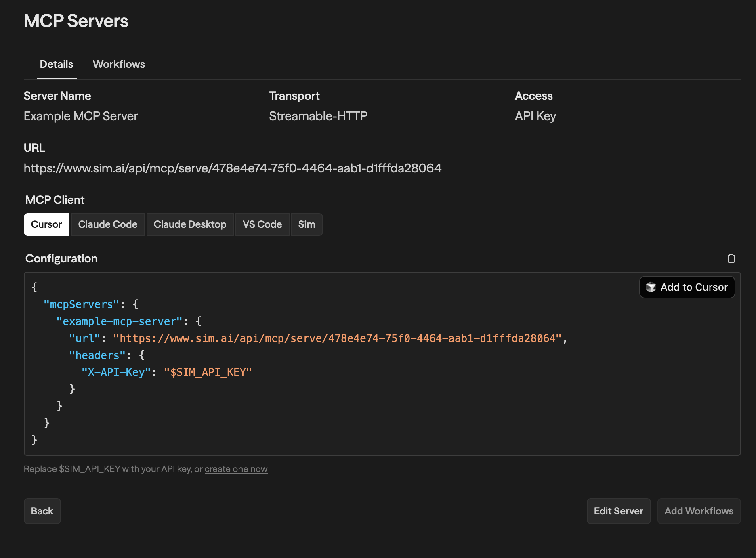Click the server URL text
This screenshot has height=558, width=756.
point(233,168)
